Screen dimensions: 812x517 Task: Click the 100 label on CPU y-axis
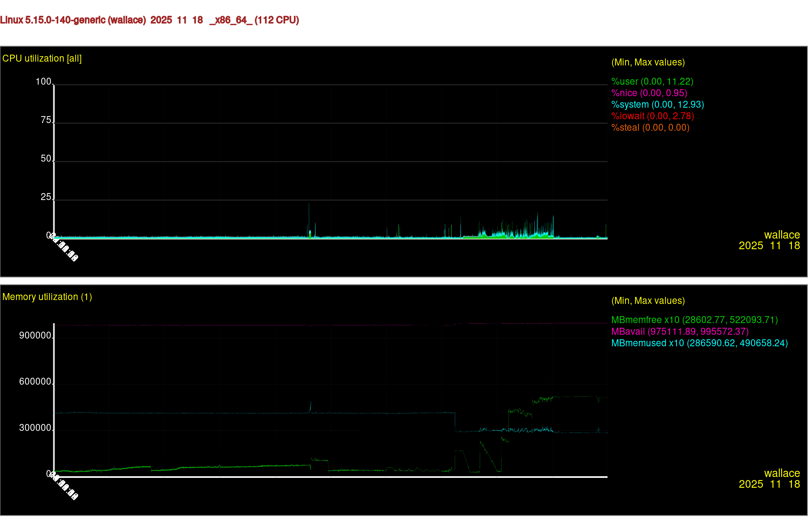pos(44,82)
